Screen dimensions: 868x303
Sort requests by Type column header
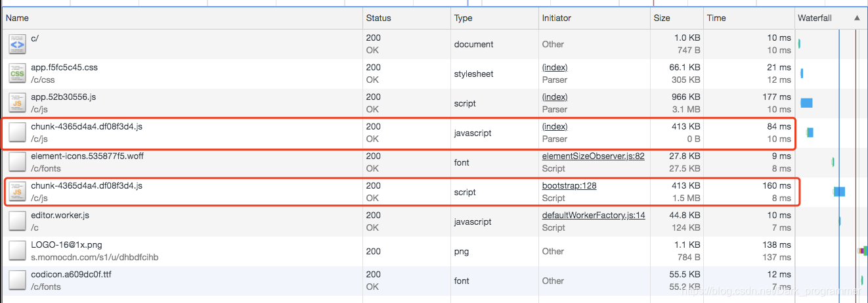click(x=494, y=18)
